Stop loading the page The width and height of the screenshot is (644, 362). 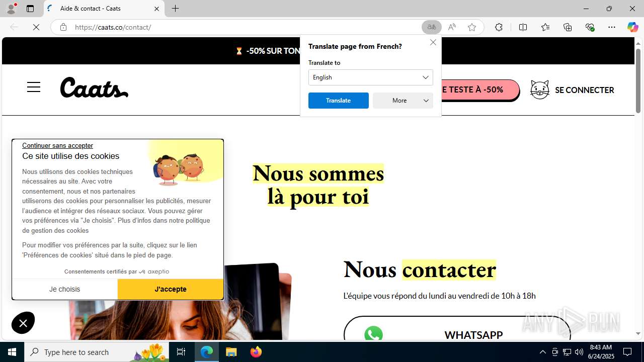click(x=36, y=27)
